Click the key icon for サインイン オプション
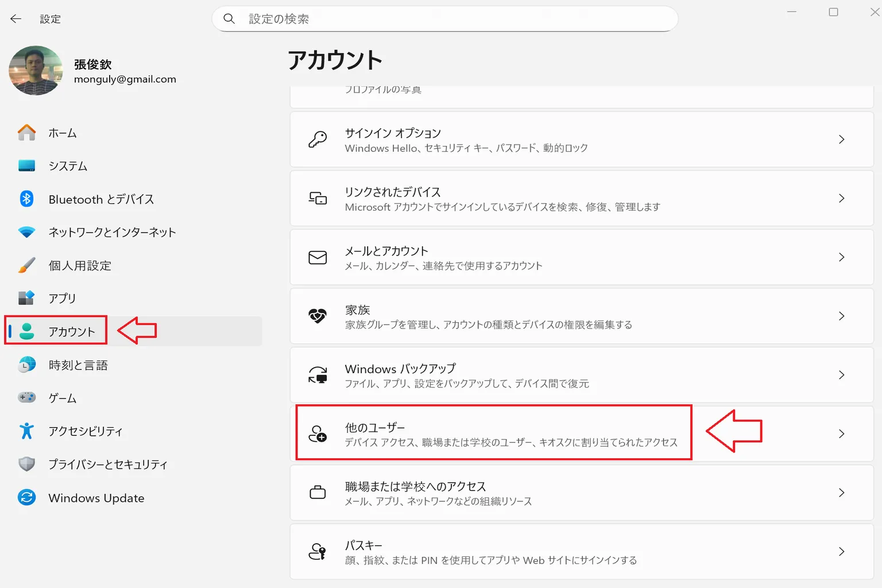 (318, 140)
